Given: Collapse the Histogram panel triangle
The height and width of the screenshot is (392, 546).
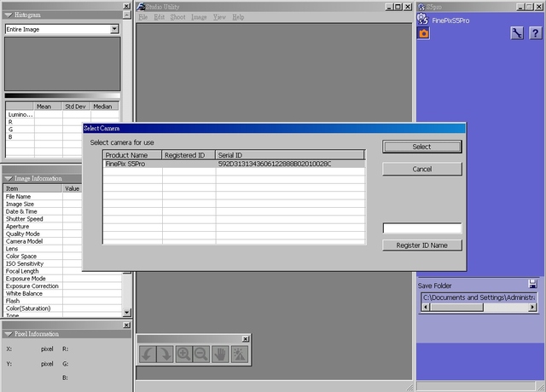Looking at the screenshot, I should click(8, 15).
